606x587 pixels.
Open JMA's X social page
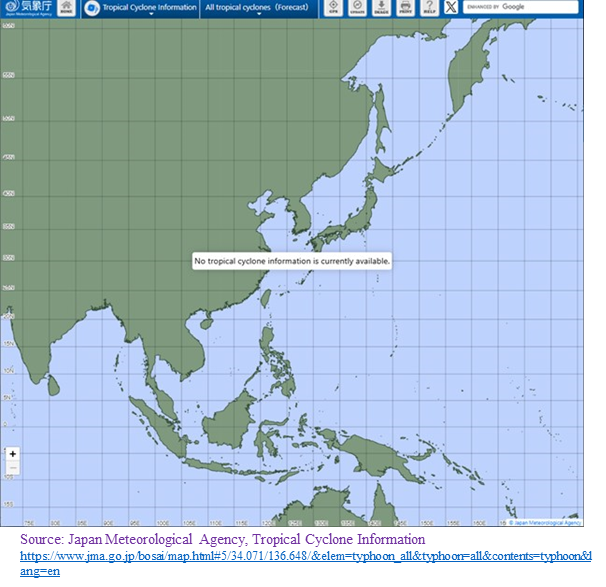[451, 8]
